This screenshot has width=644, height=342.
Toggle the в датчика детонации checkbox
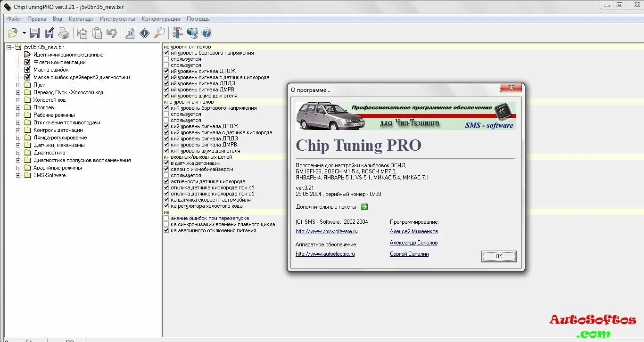(166, 163)
